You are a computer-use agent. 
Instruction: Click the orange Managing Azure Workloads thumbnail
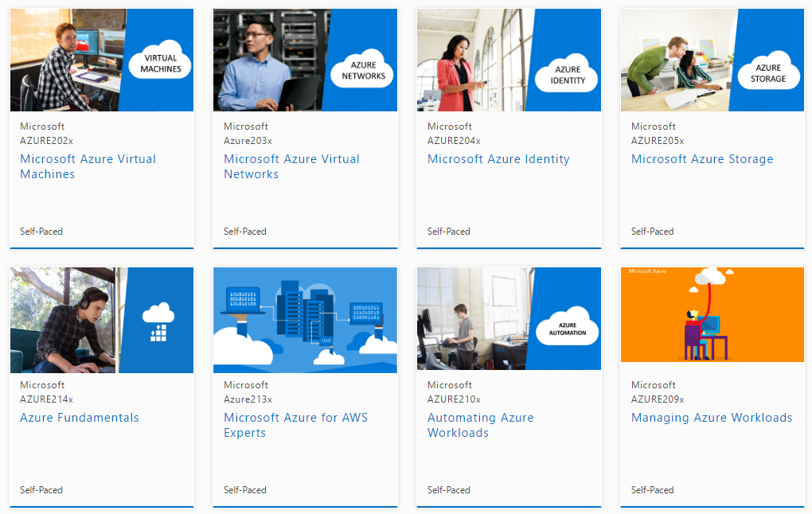click(x=712, y=315)
